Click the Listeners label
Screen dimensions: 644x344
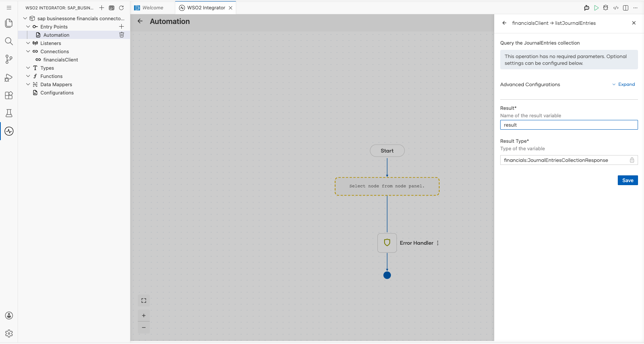click(x=51, y=43)
